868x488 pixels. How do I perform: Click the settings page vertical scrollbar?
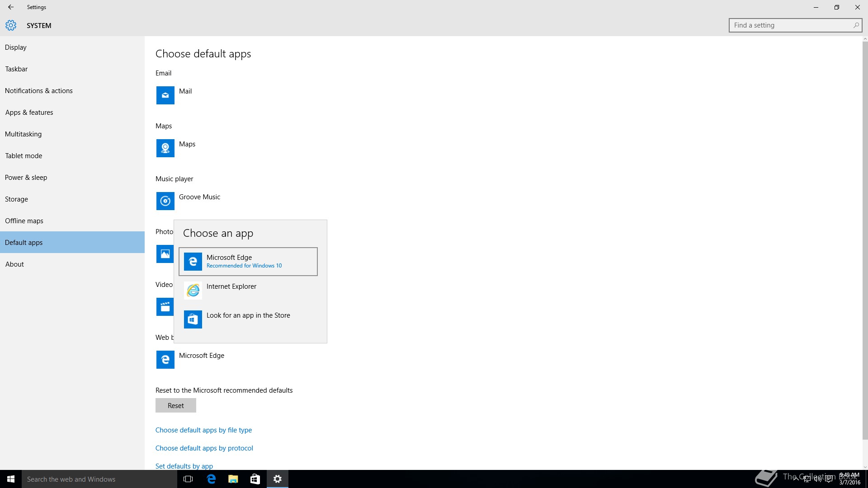865,241
